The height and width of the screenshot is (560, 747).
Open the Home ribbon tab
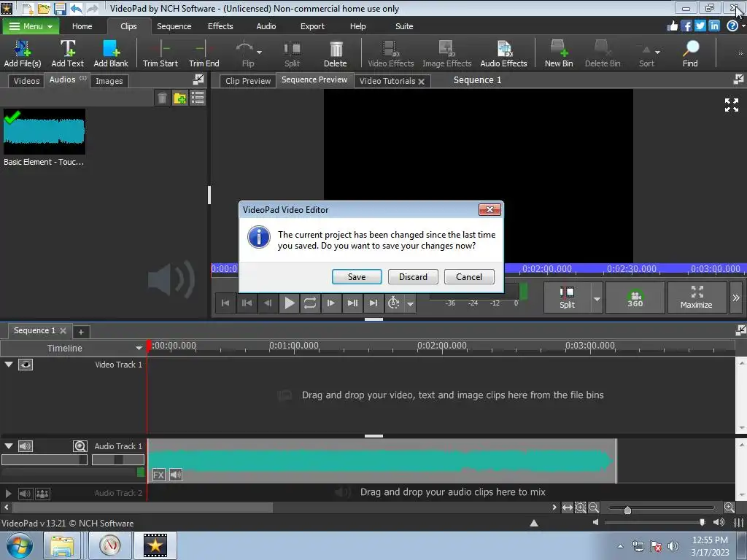click(x=82, y=26)
